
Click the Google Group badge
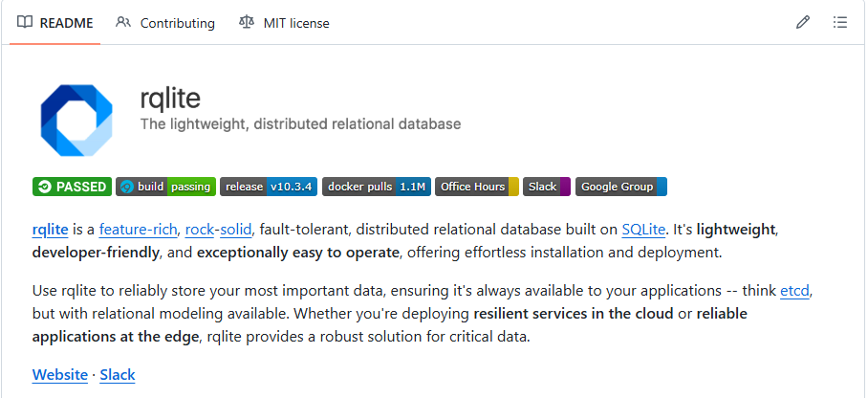click(621, 187)
